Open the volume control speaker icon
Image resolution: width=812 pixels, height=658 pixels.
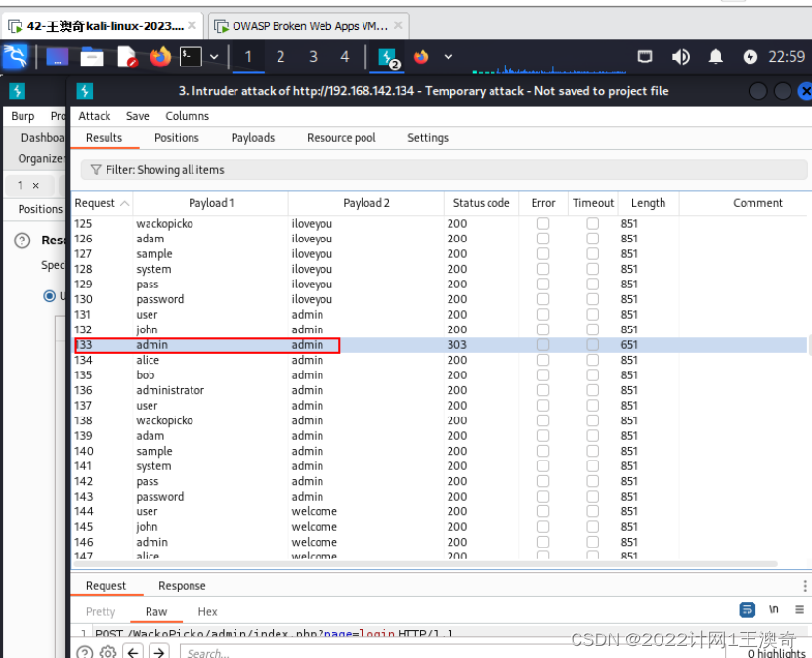coord(680,56)
